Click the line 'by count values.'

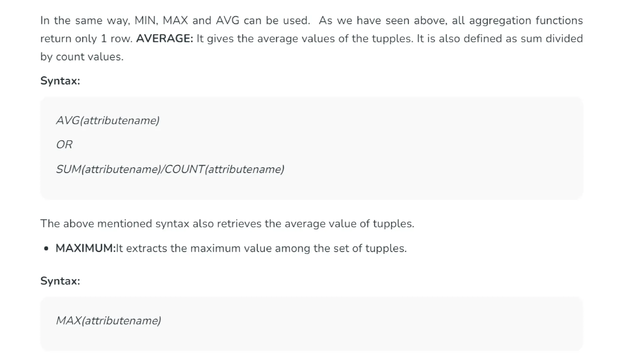pos(82,57)
